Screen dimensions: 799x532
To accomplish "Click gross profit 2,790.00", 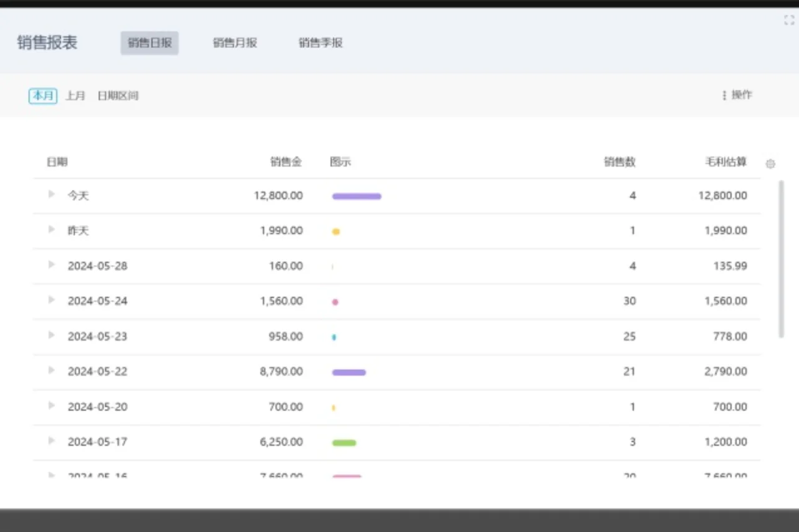I will (x=726, y=371).
